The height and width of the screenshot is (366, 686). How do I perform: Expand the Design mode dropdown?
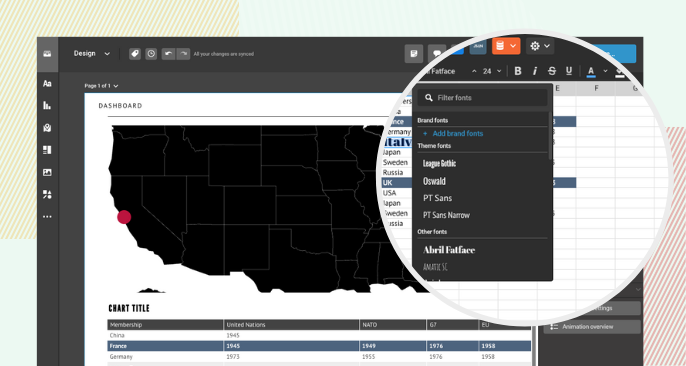tap(91, 53)
